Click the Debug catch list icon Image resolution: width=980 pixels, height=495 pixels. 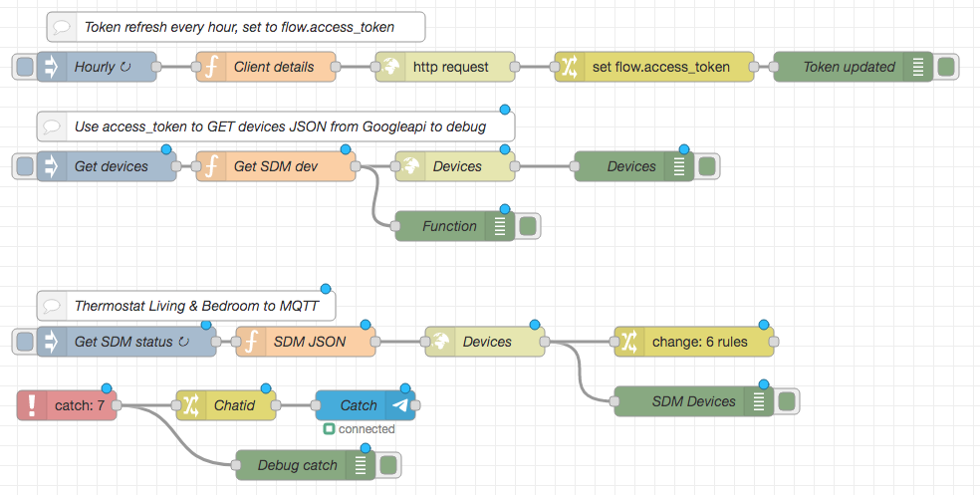[360, 466]
